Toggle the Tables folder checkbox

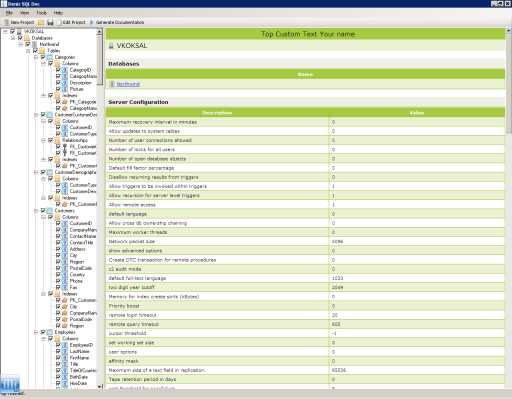point(35,51)
